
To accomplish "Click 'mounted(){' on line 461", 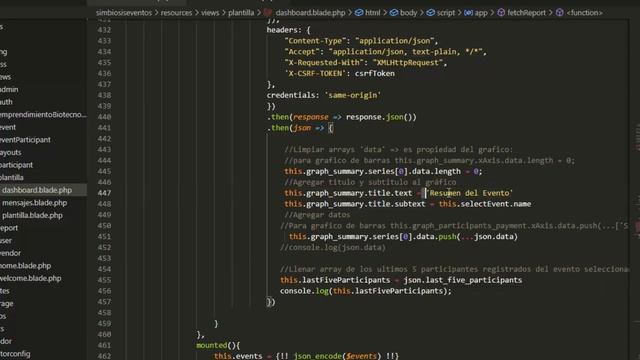I will [x=218, y=345].
